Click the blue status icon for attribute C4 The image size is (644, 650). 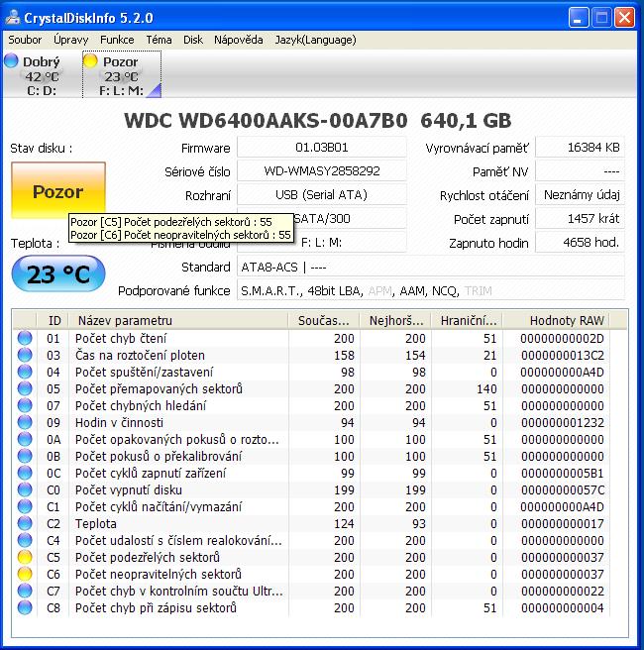(x=25, y=540)
